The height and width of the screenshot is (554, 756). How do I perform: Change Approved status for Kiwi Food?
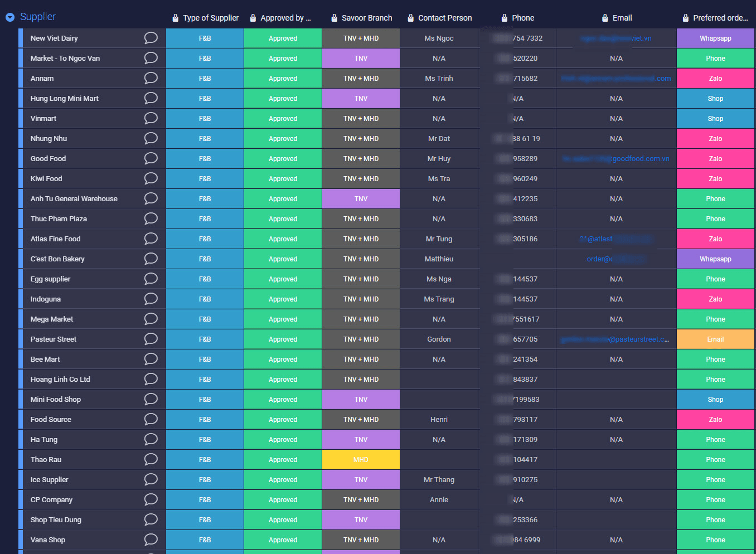283,179
